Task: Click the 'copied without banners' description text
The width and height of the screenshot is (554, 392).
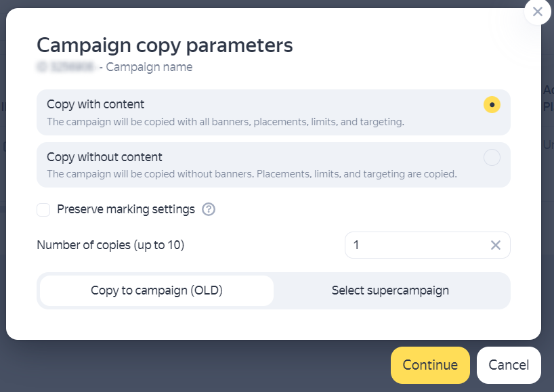Action: [x=251, y=174]
